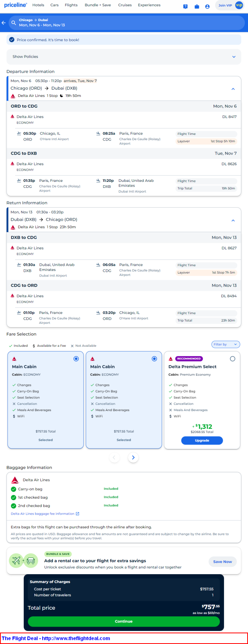Click the Join VIP button

(x=230, y=6)
